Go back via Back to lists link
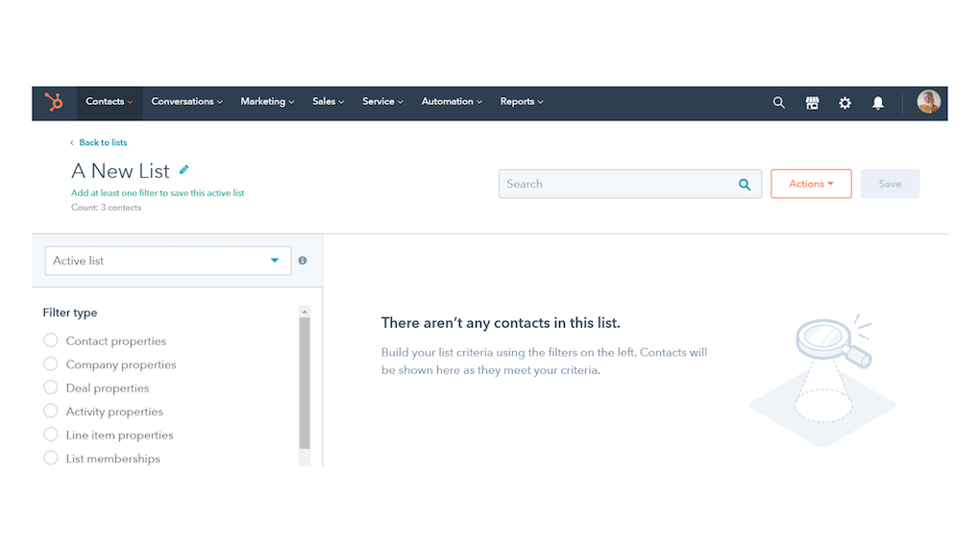980x550 pixels. click(x=102, y=142)
